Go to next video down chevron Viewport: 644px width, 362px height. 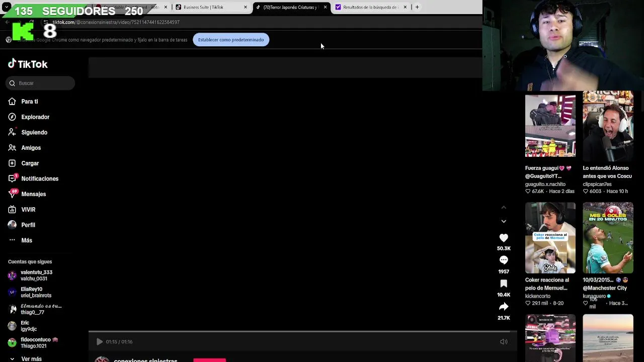(x=504, y=221)
